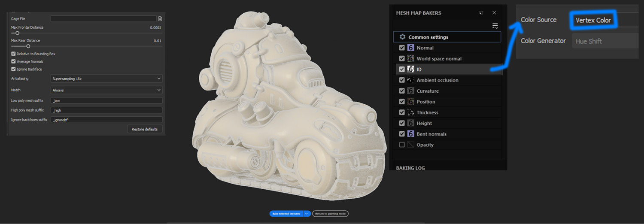Toggle the Position baker checkbox

point(402,102)
